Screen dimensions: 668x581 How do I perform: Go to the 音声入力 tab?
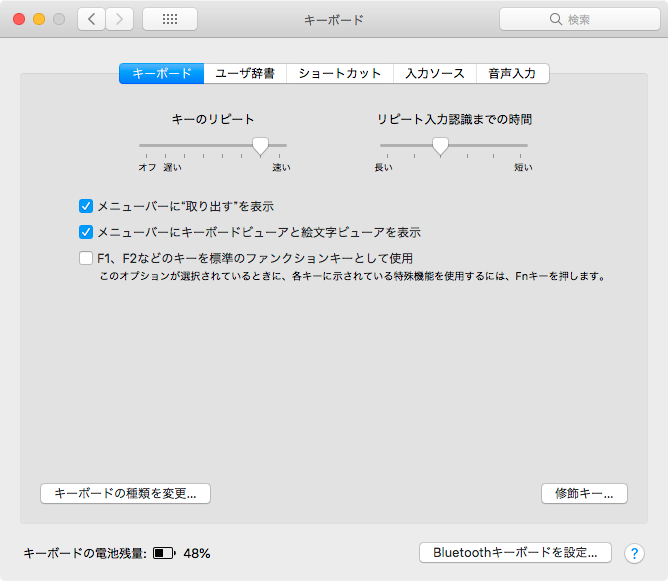[x=512, y=73]
